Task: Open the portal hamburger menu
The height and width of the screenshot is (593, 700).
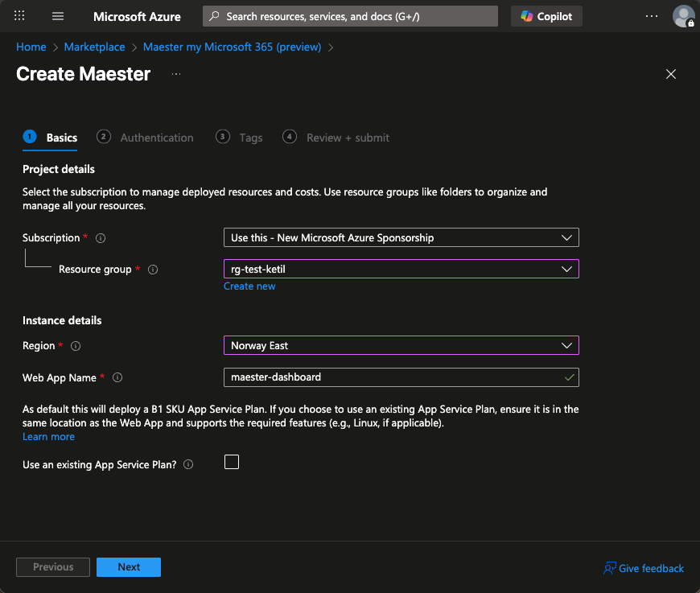Action: pos(58,16)
